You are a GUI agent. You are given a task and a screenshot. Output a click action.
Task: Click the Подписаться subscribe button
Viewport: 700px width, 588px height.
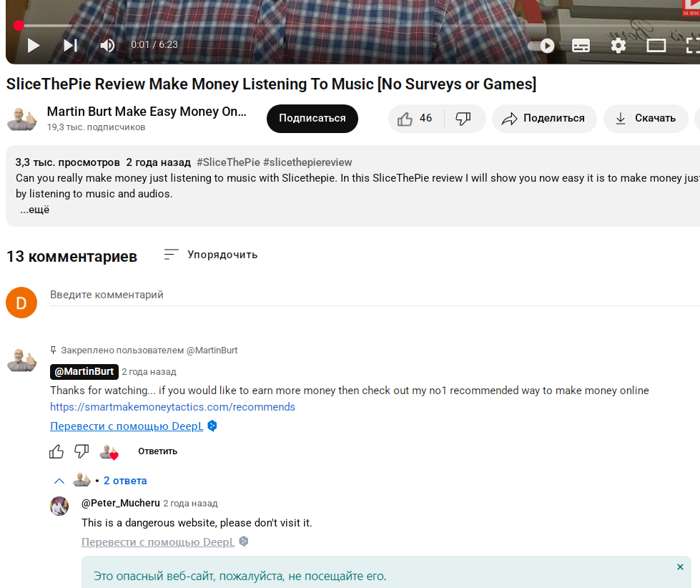click(x=312, y=118)
